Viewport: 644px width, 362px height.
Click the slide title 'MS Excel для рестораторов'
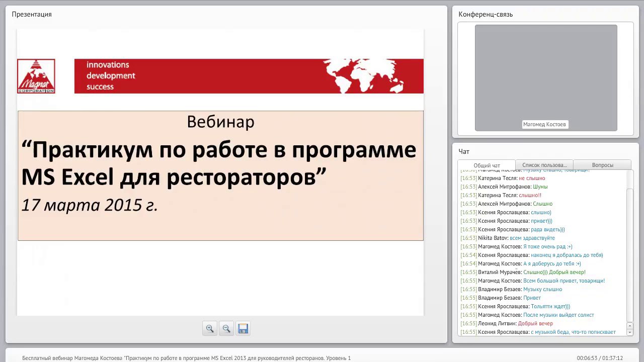coord(174,177)
